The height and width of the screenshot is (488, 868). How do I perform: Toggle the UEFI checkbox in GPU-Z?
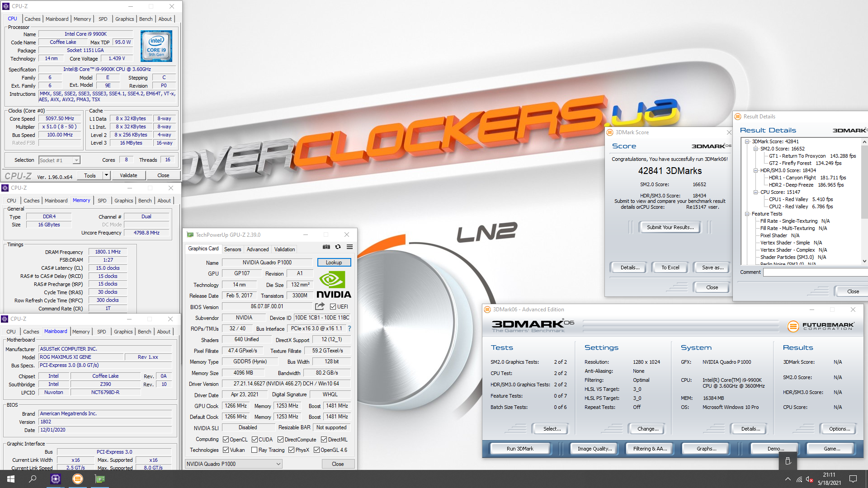click(x=333, y=307)
